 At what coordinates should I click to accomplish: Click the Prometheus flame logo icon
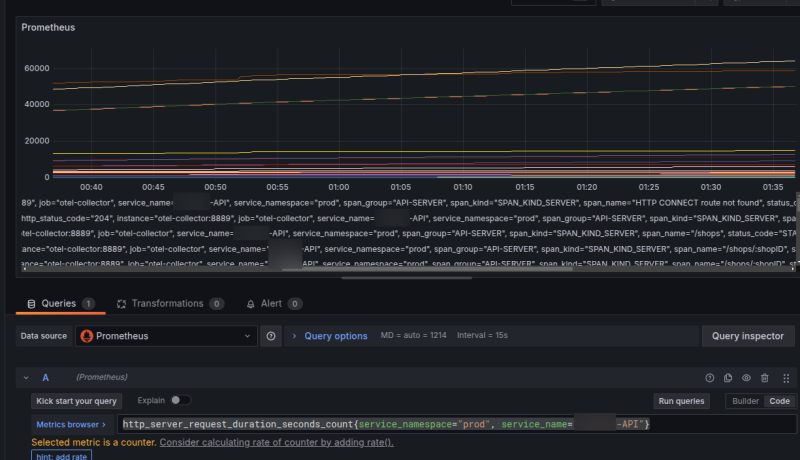[x=88, y=336]
